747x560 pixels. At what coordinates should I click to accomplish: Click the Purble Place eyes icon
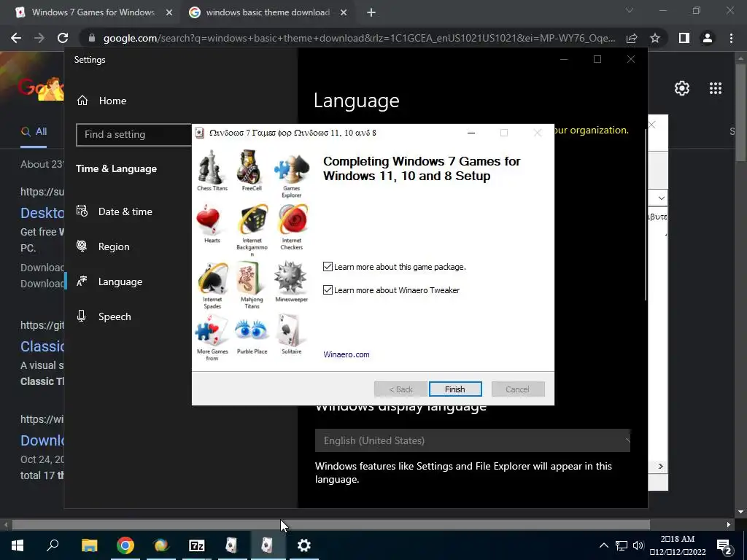251,331
